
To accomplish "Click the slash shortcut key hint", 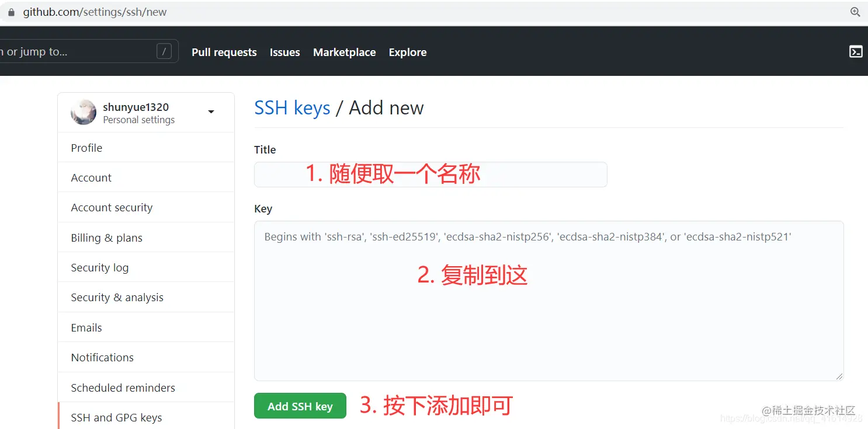I will coord(164,51).
